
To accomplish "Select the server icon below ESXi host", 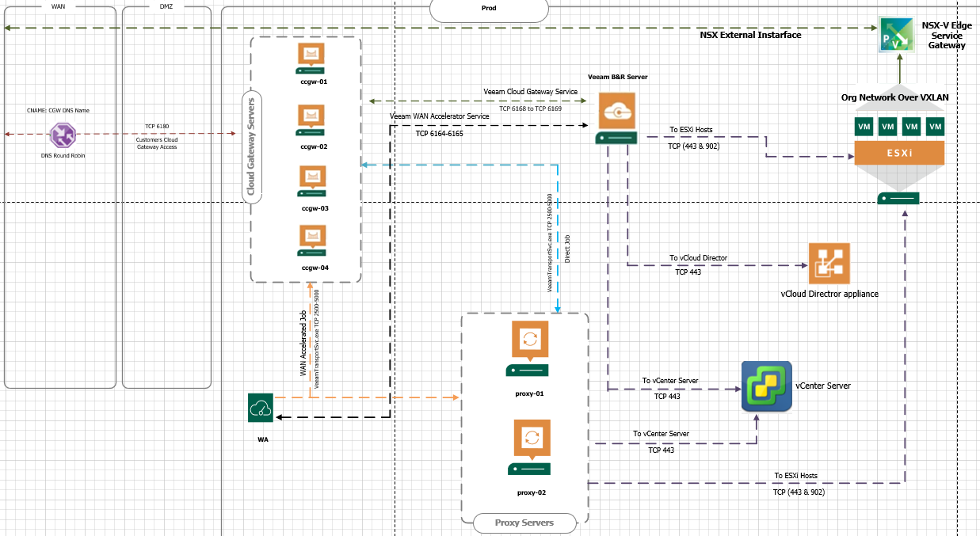I will [x=898, y=198].
